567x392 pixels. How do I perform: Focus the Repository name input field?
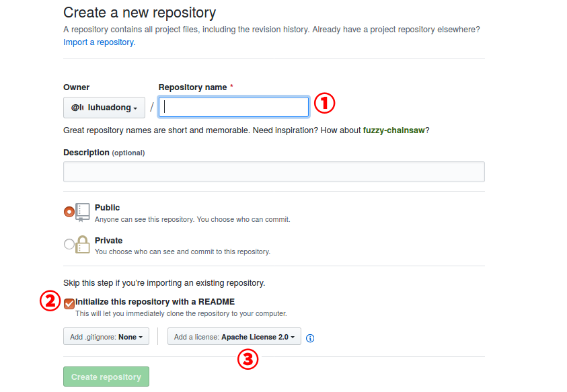click(234, 107)
